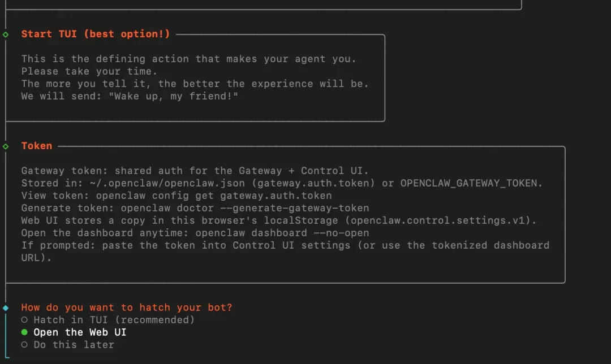
Task: Click the "openclaw.control.settings.v1" storage key
Action: (441, 220)
